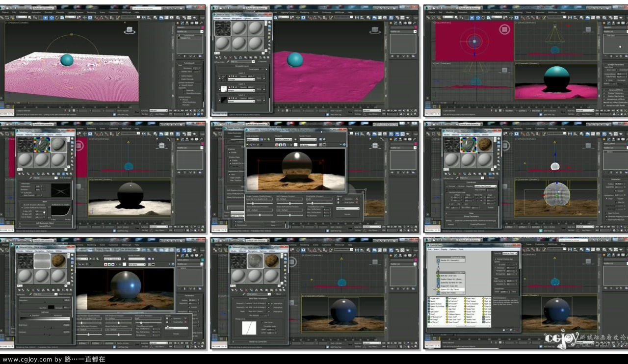Click Set Key button in wireframe plane screenshot
This screenshot has height=364, width=628.
(x=144, y=114)
